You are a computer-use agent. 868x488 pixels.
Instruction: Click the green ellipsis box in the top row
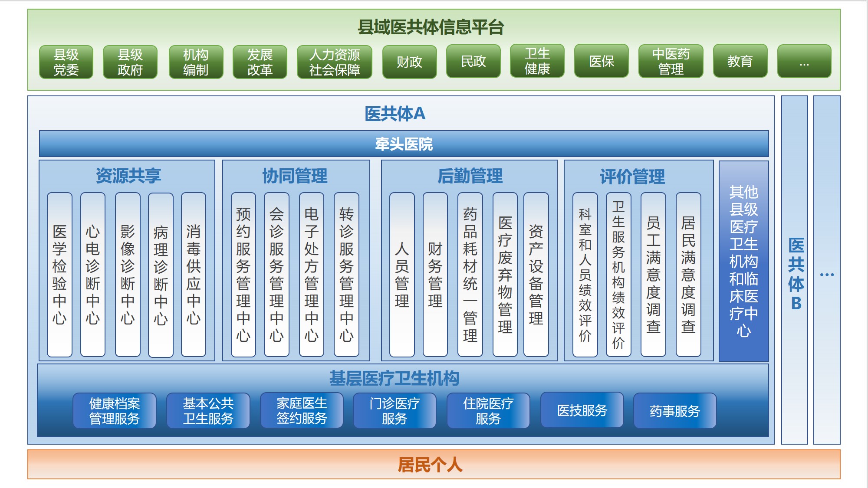[804, 61]
